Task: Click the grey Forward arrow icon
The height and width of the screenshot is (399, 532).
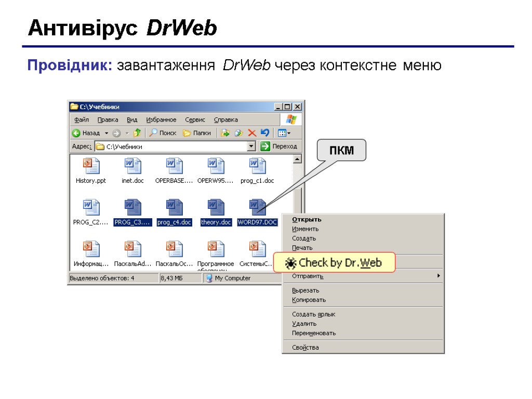Action: [116, 133]
